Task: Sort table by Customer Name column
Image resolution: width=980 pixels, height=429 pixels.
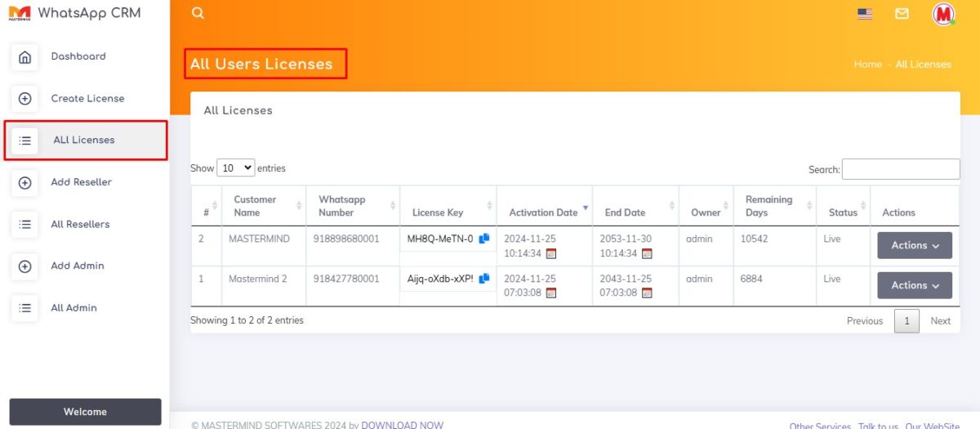Action: pos(255,206)
